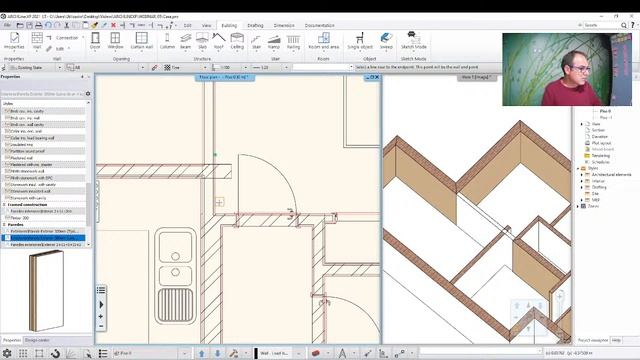
Task: Select the Window tool
Action: (115, 41)
